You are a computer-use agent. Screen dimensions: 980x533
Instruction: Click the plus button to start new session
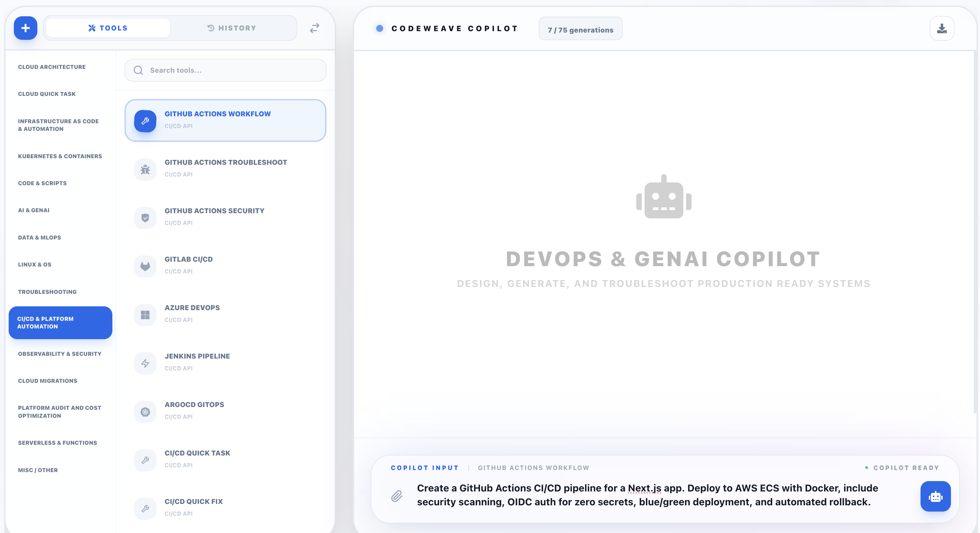[x=25, y=28]
